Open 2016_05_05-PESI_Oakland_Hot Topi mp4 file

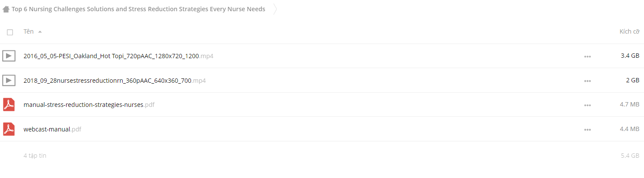[118, 56]
